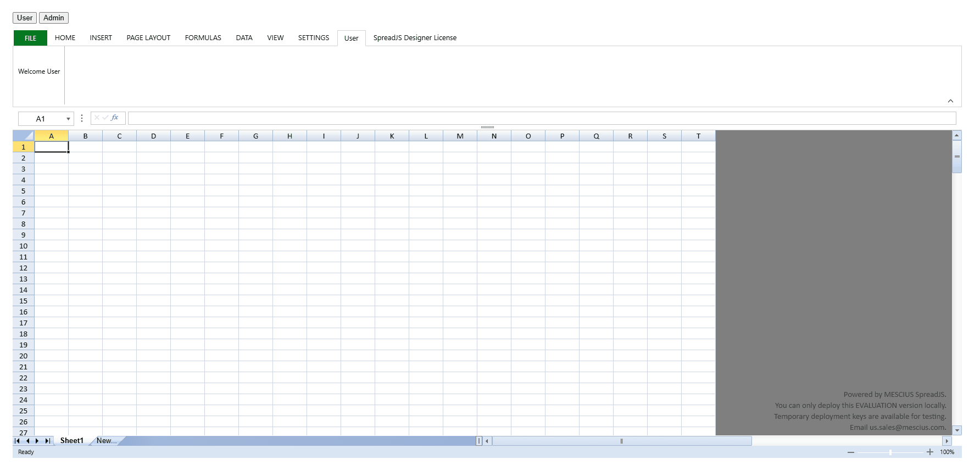Image resolution: width=980 pixels, height=470 pixels.
Task: Click horizontal scrollbar right arrow
Action: pos(946,441)
